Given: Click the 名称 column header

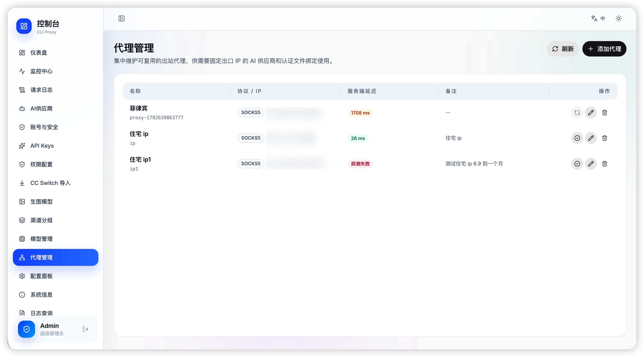Looking at the screenshot, I should coord(135,91).
